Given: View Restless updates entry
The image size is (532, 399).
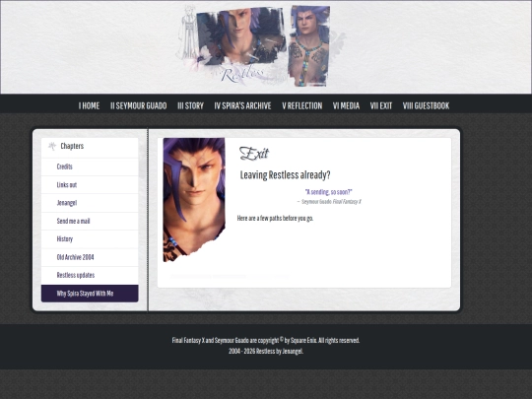Looking at the screenshot, I should 90,275.
